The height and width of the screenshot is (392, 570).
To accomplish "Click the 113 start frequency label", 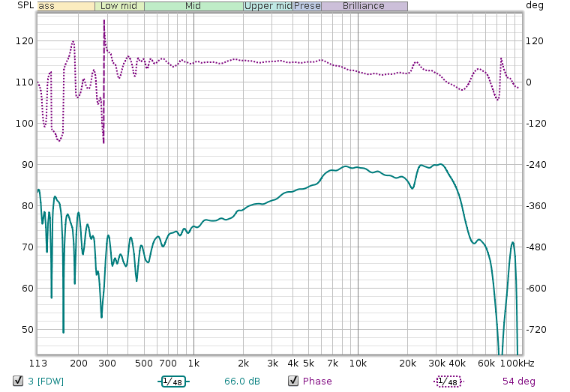I will click(x=38, y=364).
